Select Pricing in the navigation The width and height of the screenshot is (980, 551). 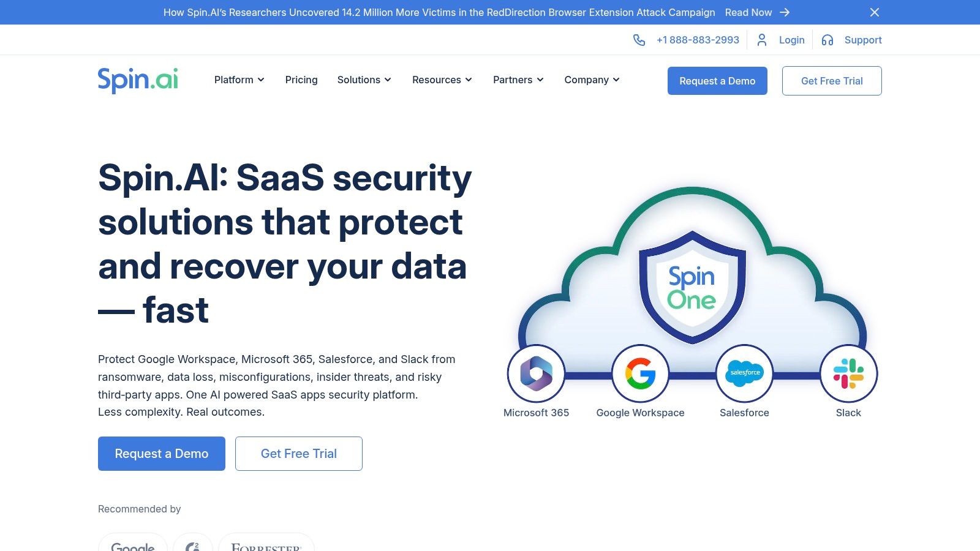pos(301,80)
